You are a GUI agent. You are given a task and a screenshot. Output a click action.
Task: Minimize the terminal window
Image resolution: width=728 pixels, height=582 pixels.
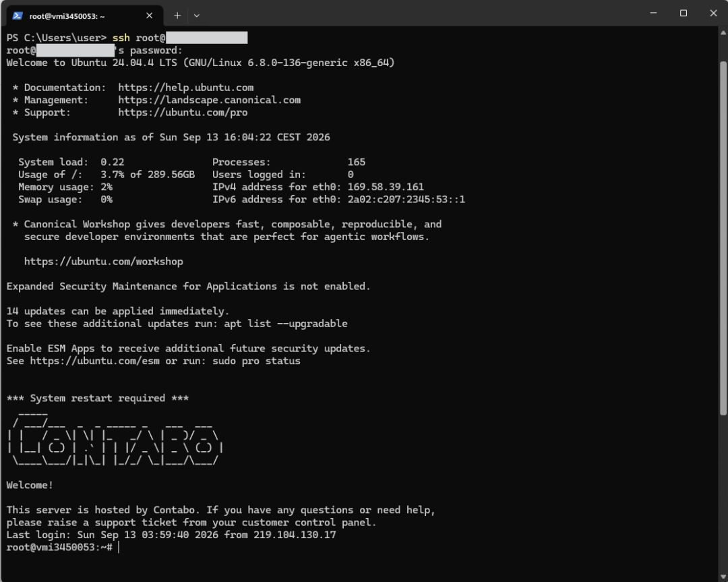653,13
